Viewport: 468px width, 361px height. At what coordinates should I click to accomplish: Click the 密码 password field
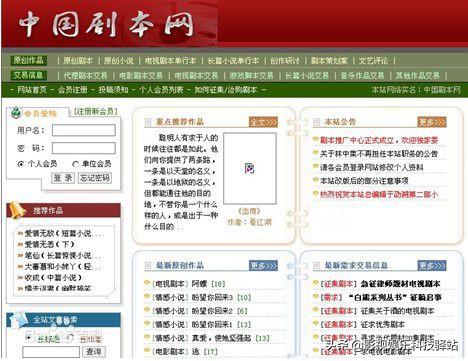(84, 148)
